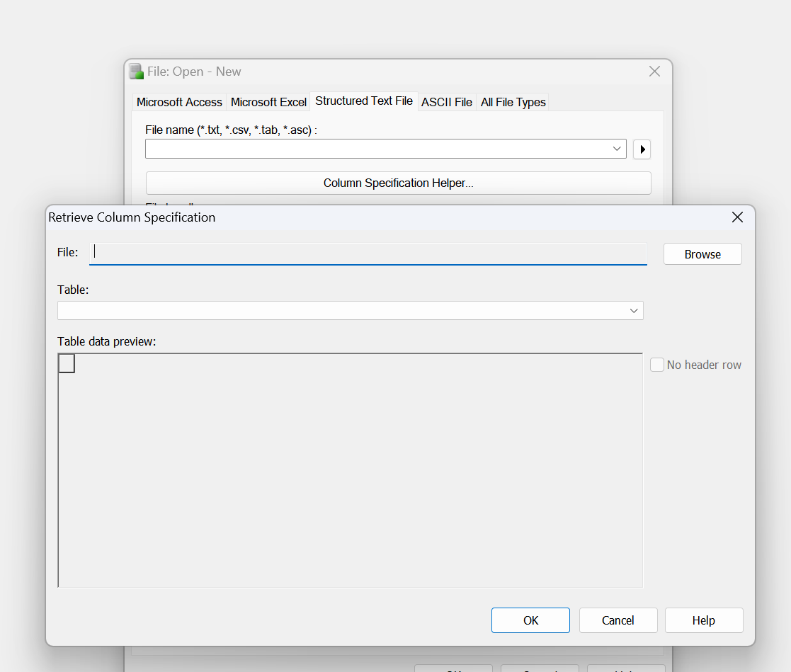
Task: Select the table preview corner cell
Action: tap(67, 363)
